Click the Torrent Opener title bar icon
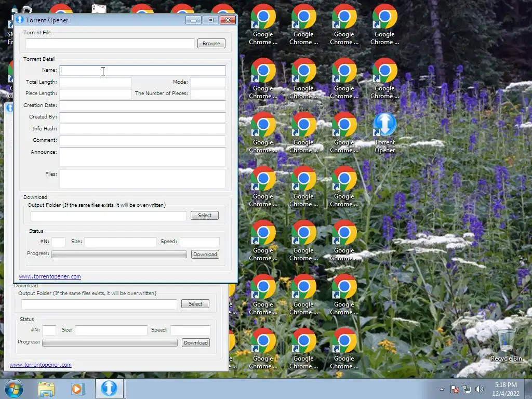Screen dimensions: 532x399 [20, 20]
